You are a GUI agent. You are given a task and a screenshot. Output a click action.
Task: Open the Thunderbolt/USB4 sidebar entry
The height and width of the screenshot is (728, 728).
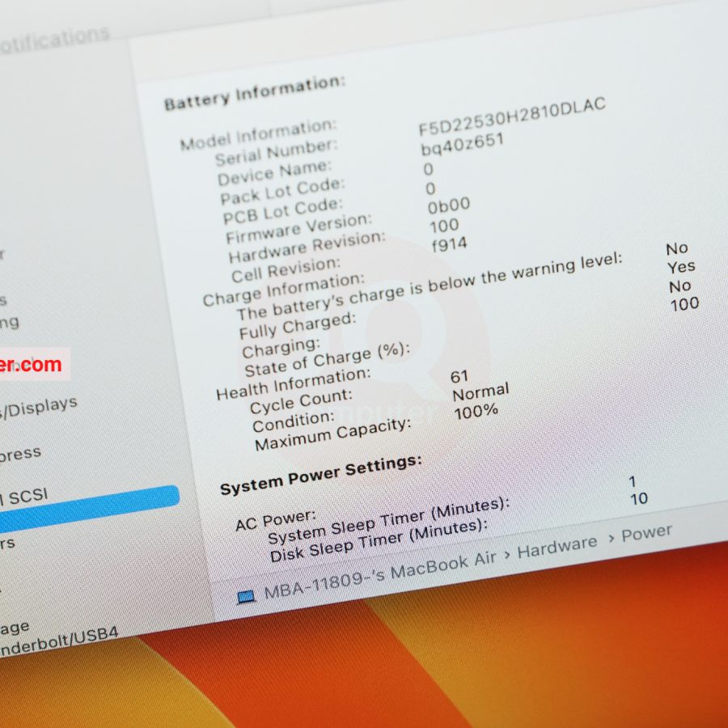[x=58, y=641]
